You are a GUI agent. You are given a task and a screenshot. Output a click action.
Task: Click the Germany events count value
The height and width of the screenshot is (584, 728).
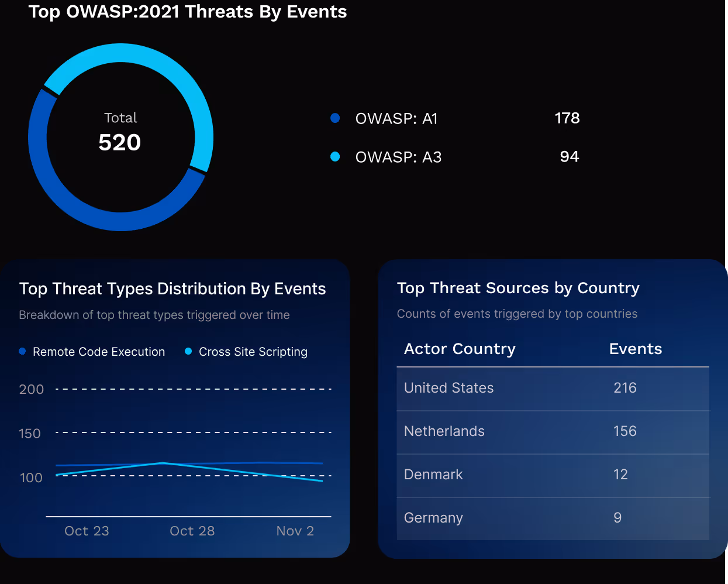(617, 518)
